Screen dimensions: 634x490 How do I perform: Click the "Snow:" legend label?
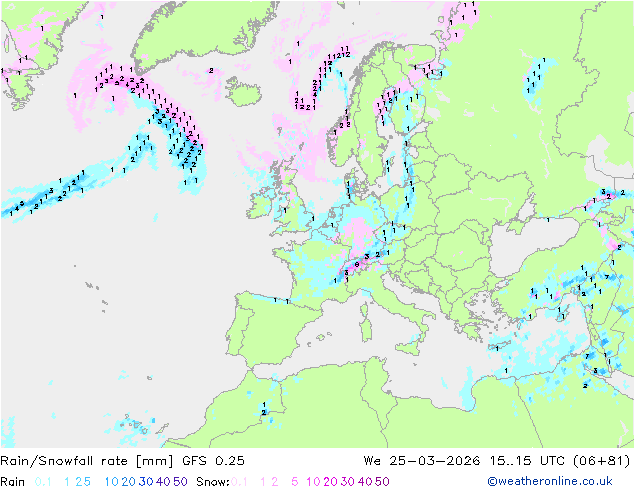pos(213,482)
